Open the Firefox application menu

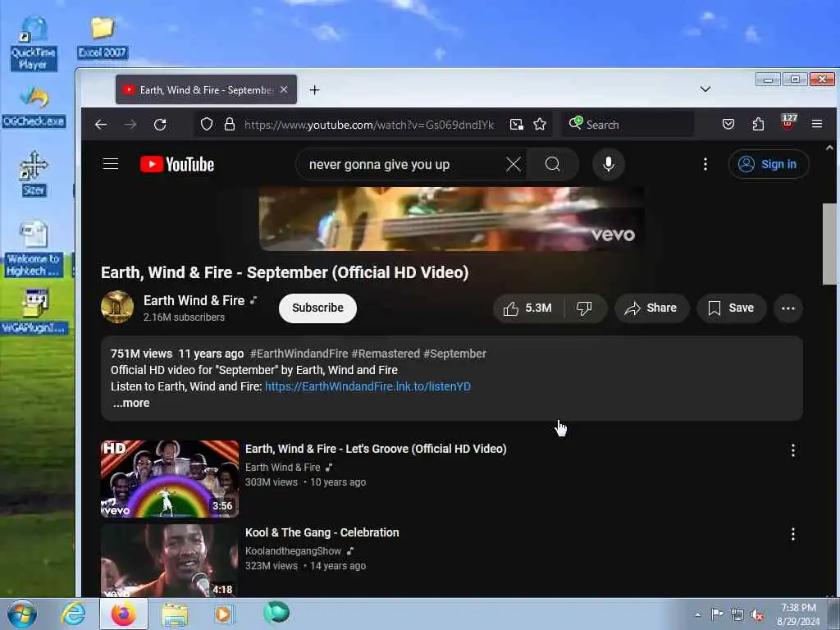click(x=817, y=124)
